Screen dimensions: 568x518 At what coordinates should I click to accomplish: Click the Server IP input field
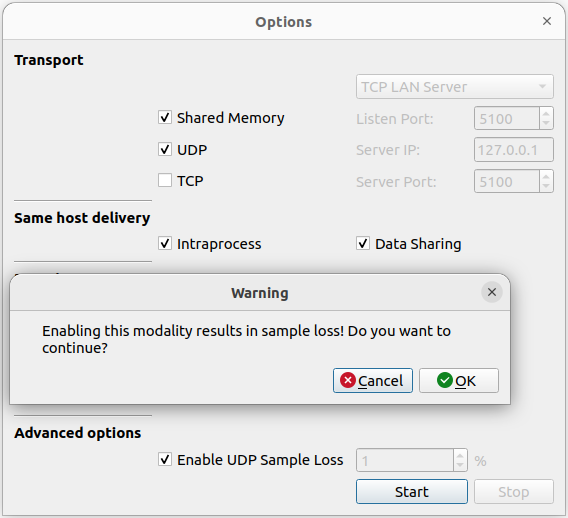514,149
